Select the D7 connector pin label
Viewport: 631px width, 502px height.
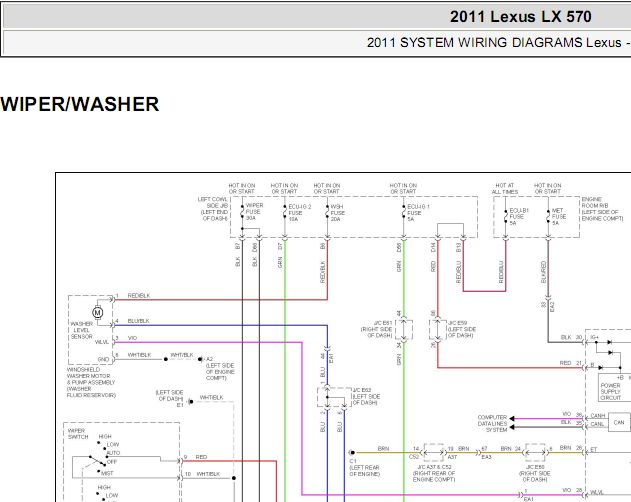pos(280,246)
